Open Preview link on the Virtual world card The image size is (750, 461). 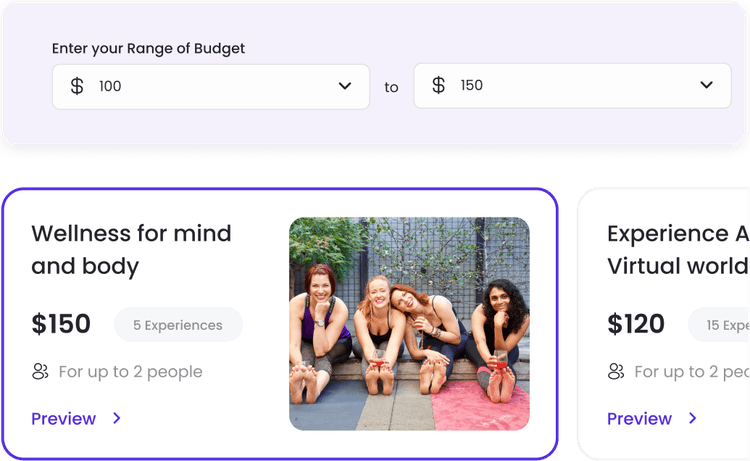pyautogui.click(x=640, y=419)
